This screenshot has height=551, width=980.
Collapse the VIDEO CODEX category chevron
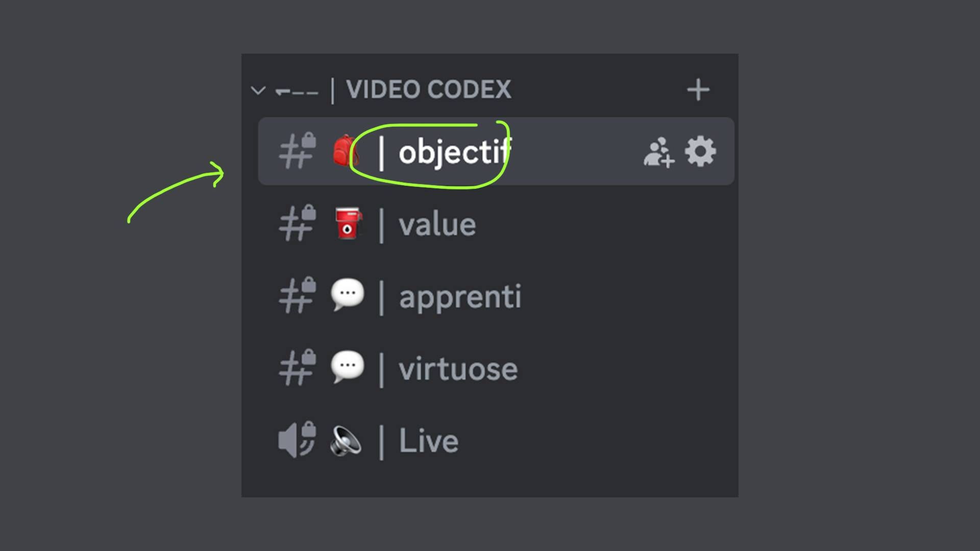258,91
